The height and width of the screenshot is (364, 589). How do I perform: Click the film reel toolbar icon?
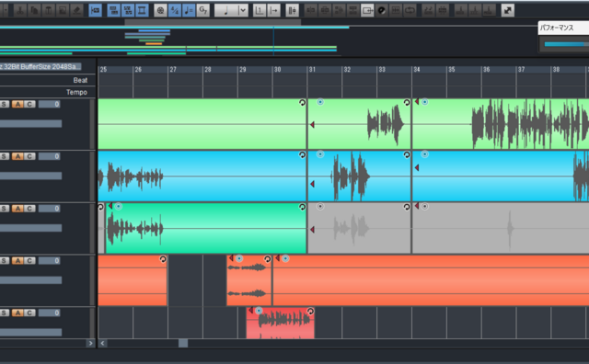[x=160, y=10]
